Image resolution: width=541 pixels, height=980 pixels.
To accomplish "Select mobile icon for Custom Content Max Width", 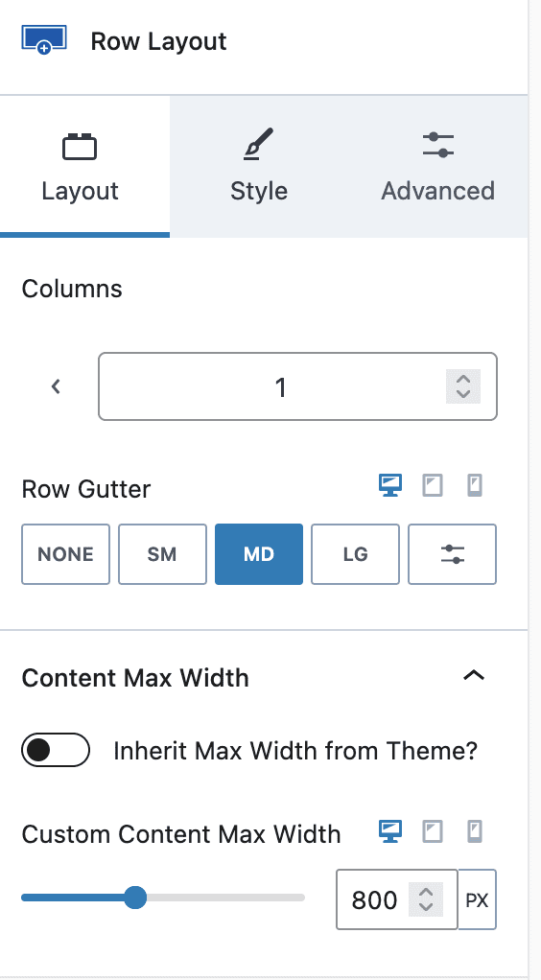I will coord(475,832).
